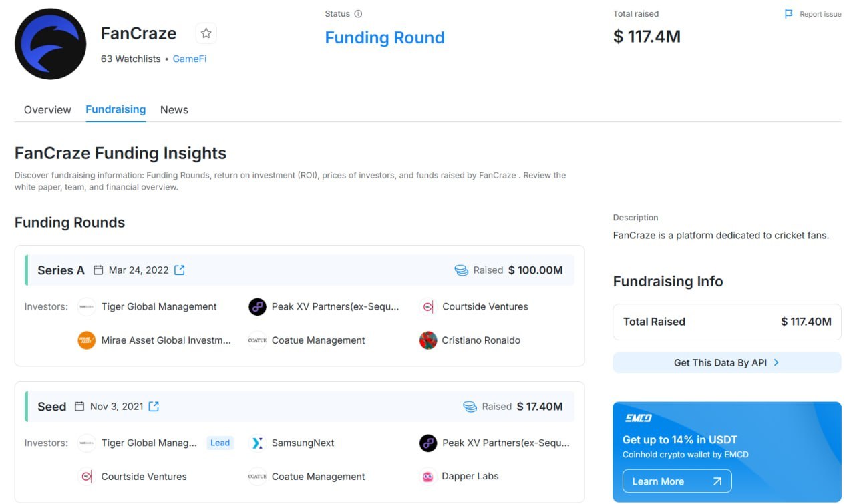Click the FanCraze project logo
855x504 pixels.
pyautogui.click(x=50, y=44)
